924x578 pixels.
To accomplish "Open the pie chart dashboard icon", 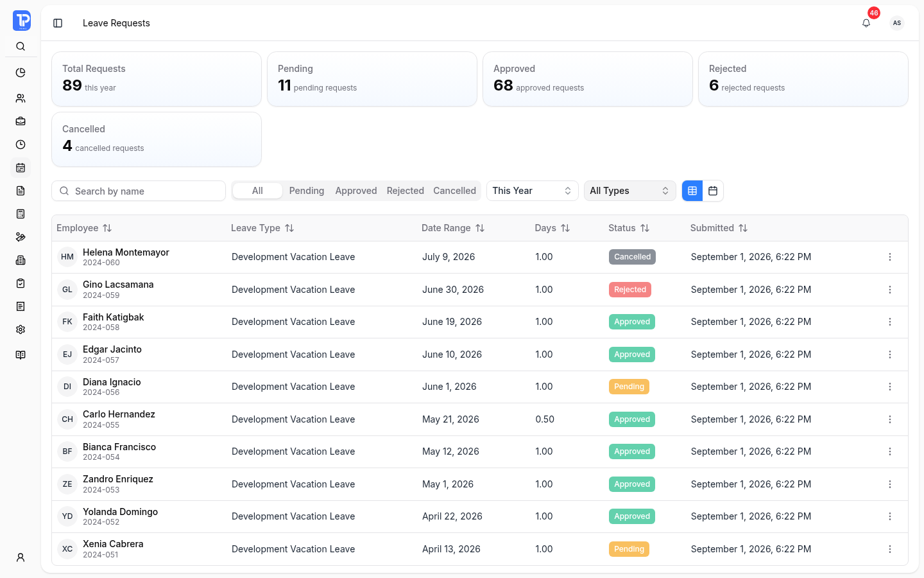I will [21, 73].
